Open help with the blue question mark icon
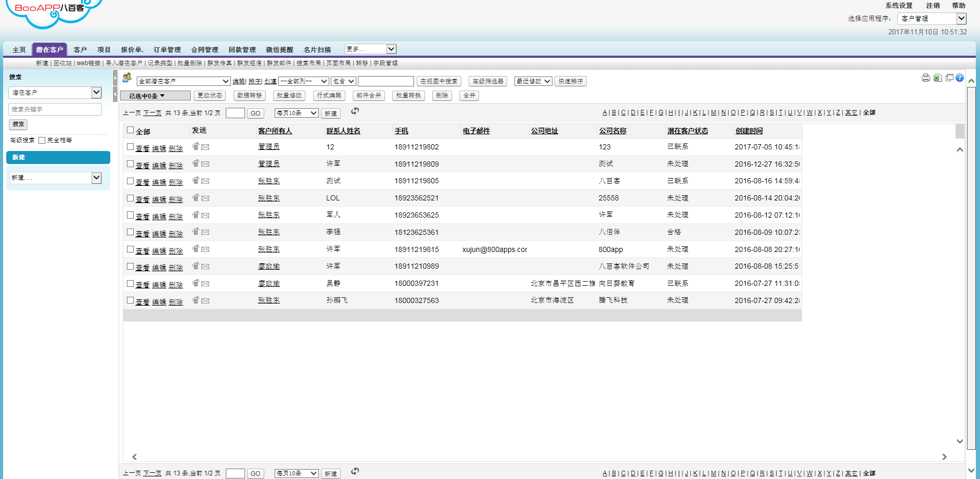 coord(960,78)
